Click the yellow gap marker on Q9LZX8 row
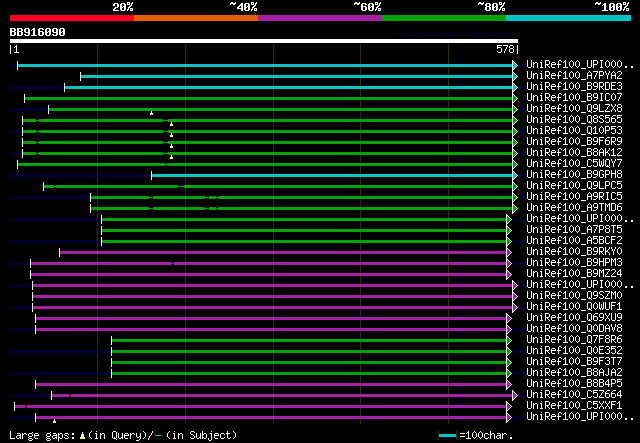Screen dimensions: 640x443 point(151,113)
